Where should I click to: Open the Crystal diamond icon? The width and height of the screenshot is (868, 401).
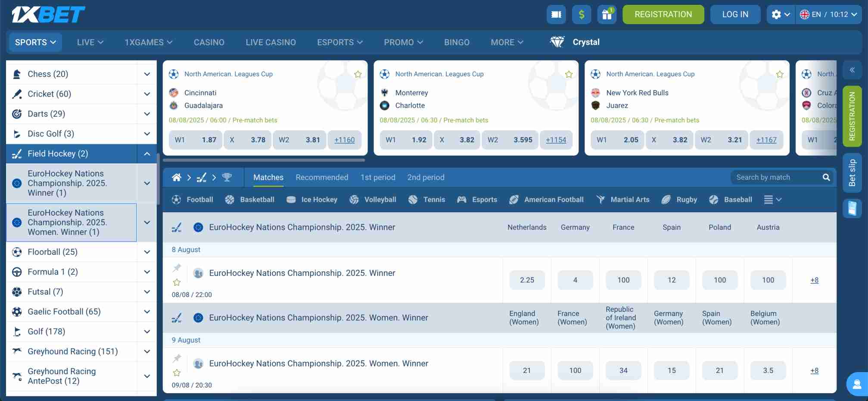pyautogui.click(x=557, y=42)
